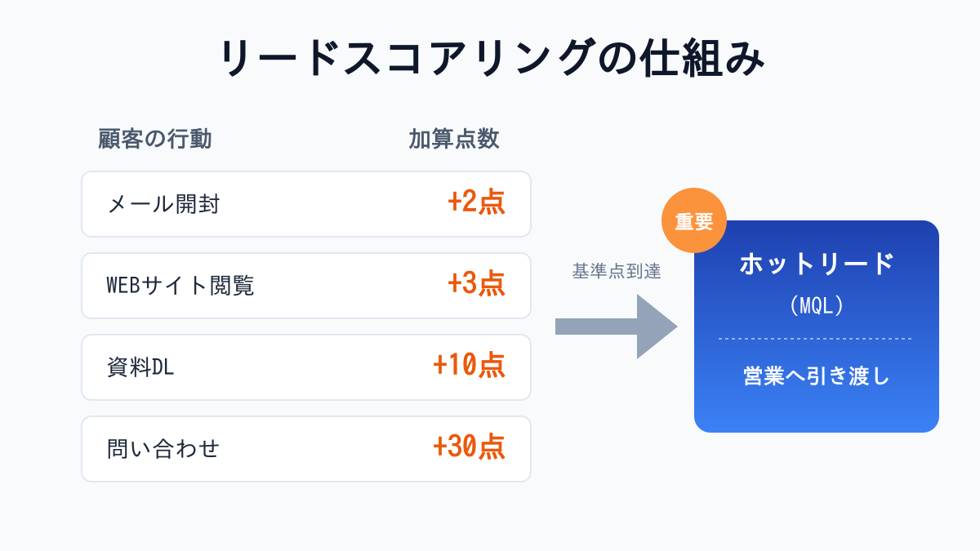Click the title リードスコアリングの仕組み
This screenshot has height=551, width=980.
pos(490,60)
